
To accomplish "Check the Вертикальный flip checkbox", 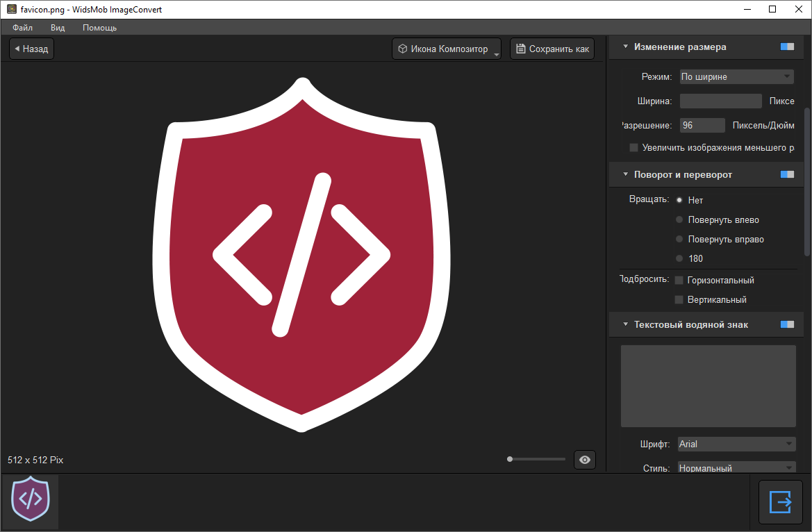I will [679, 300].
